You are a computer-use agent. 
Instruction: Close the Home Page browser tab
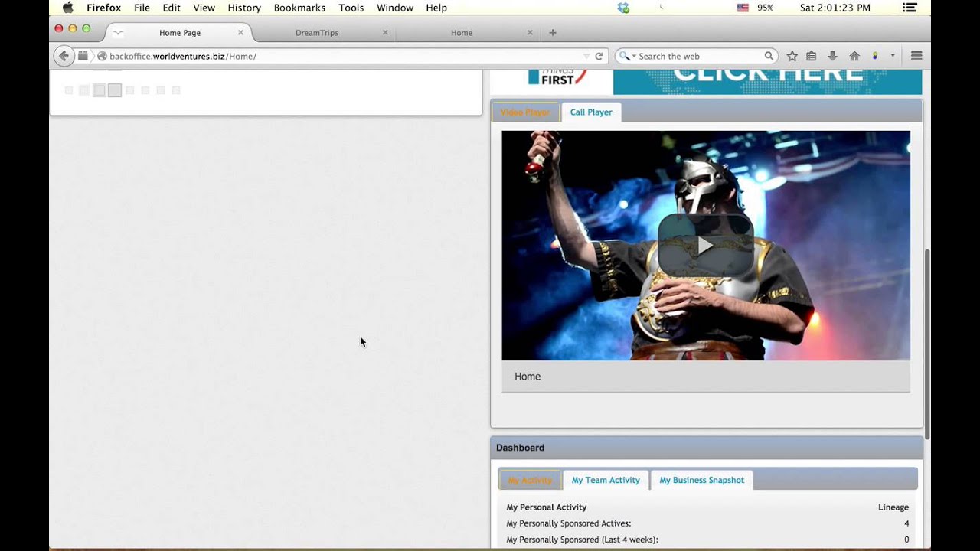(240, 33)
